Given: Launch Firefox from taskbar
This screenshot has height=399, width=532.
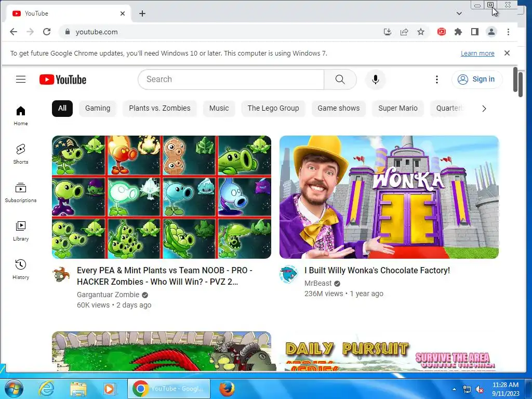Looking at the screenshot, I should 227,389.
